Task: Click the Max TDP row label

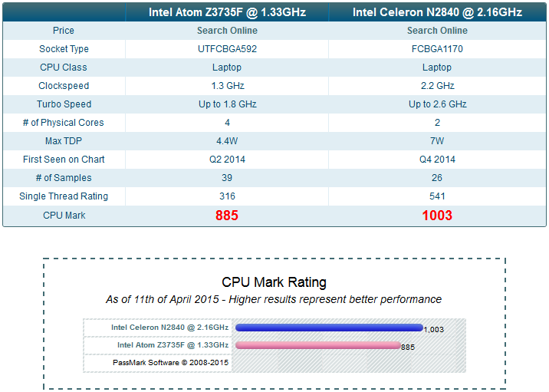Action: 64,141
